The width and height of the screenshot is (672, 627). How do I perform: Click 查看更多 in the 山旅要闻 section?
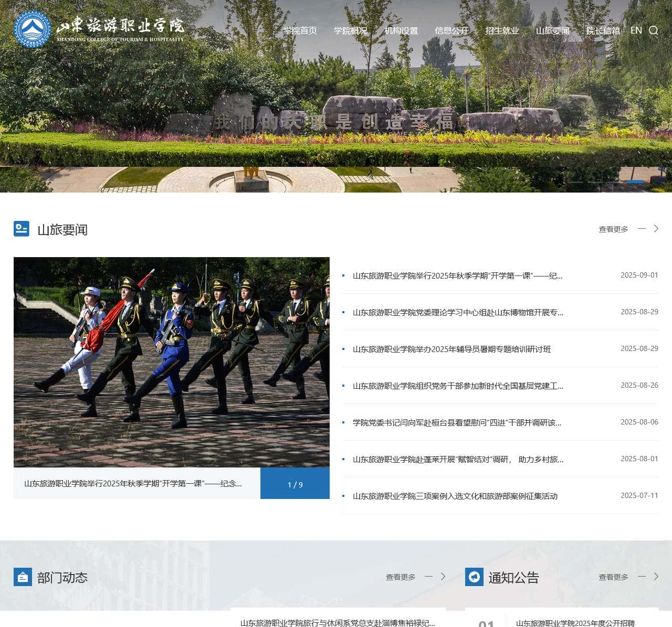(x=613, y=229)
